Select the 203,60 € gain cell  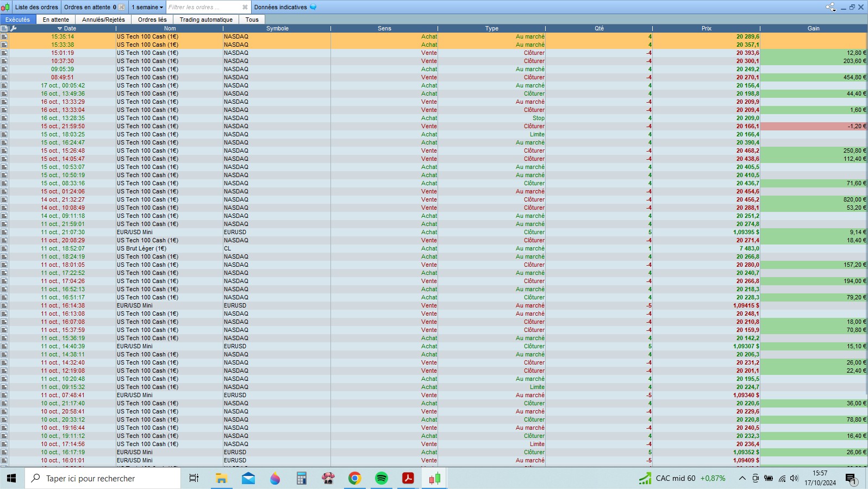[x=814, y=61]
